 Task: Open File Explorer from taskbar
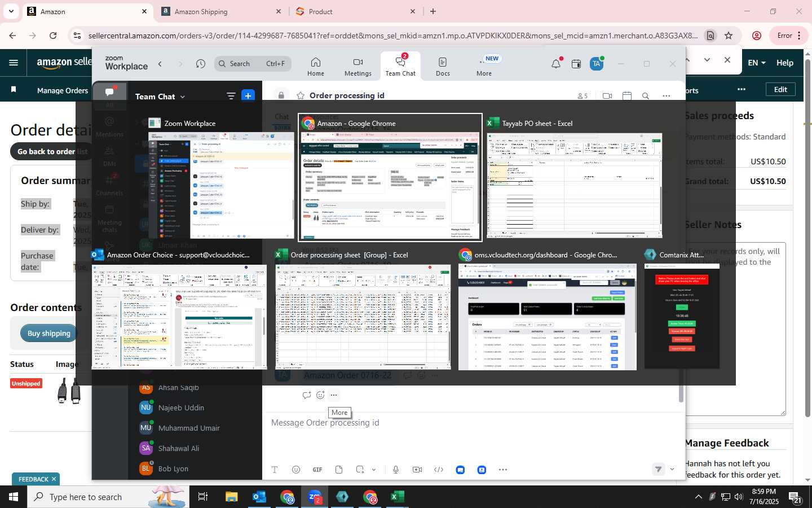point(232,497)
